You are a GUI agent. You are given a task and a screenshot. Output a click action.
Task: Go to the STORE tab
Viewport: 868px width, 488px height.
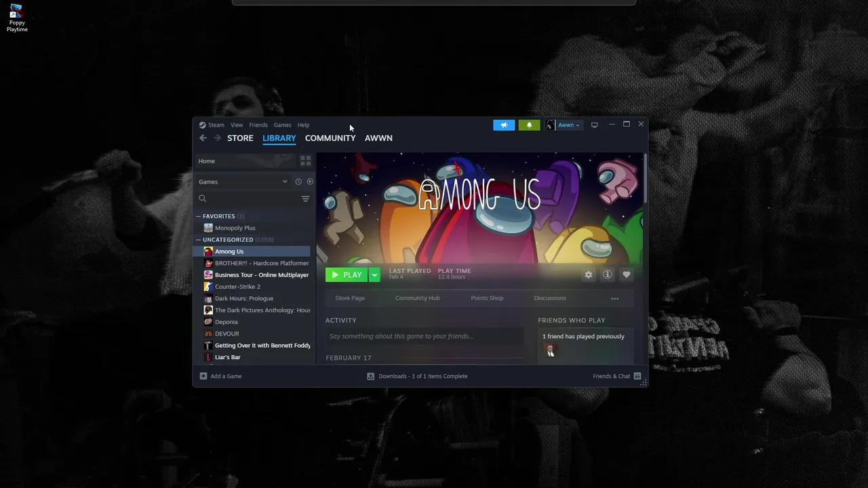[x=240, y=138]
